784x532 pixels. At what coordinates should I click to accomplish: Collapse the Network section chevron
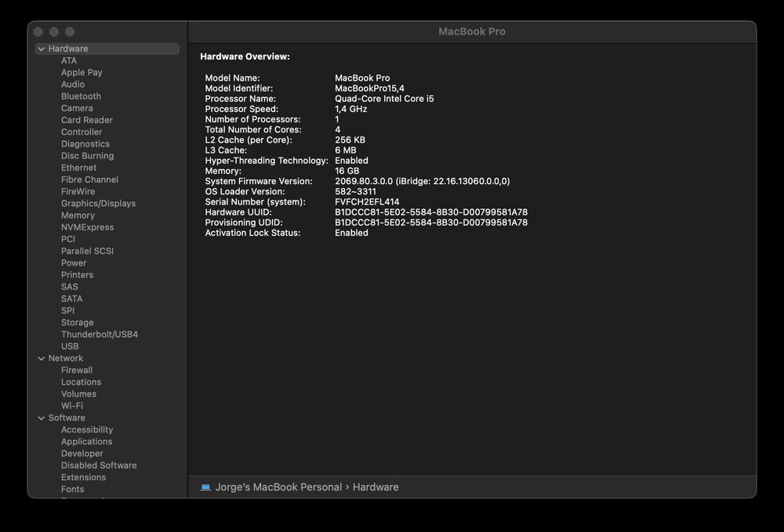[42, 359]
